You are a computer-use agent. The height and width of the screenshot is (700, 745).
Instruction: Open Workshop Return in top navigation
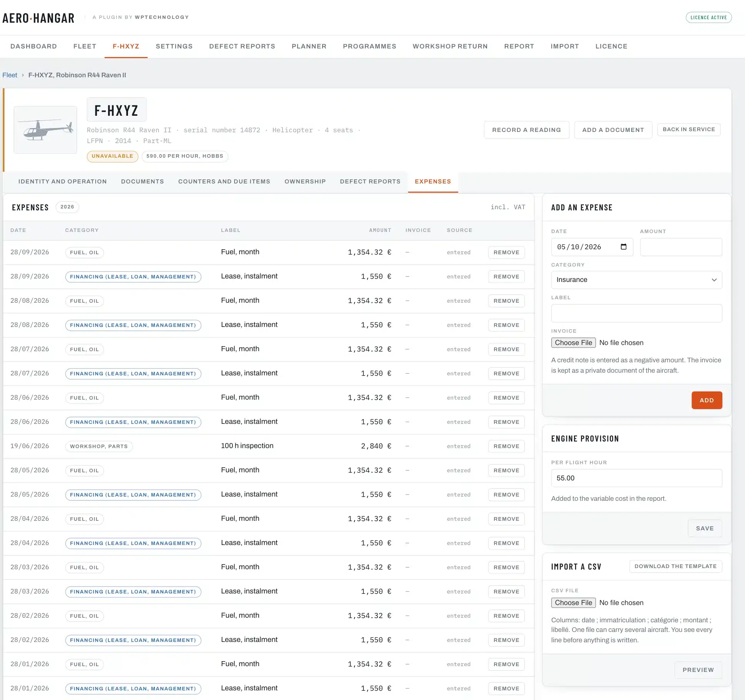coord(450,47)
